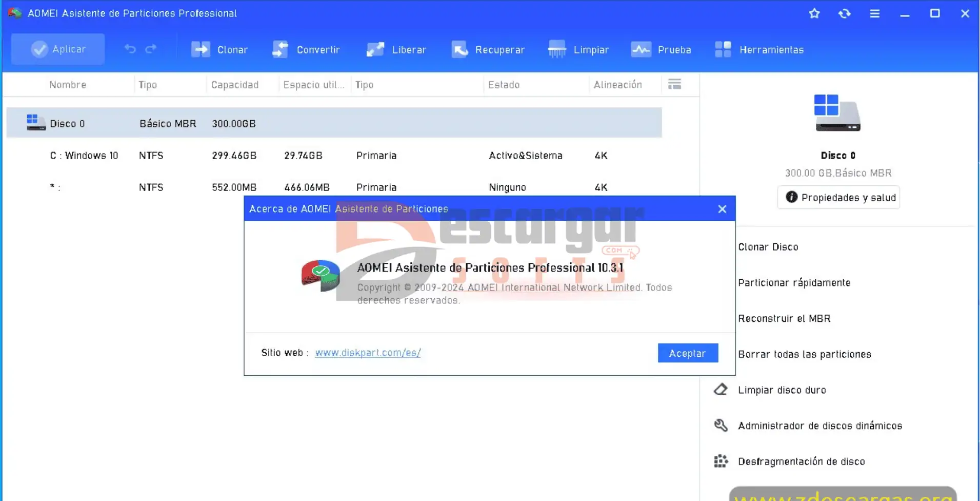Open the Clonar tool
This screenshot has height=501, width=980.
[x=219, y=50]
